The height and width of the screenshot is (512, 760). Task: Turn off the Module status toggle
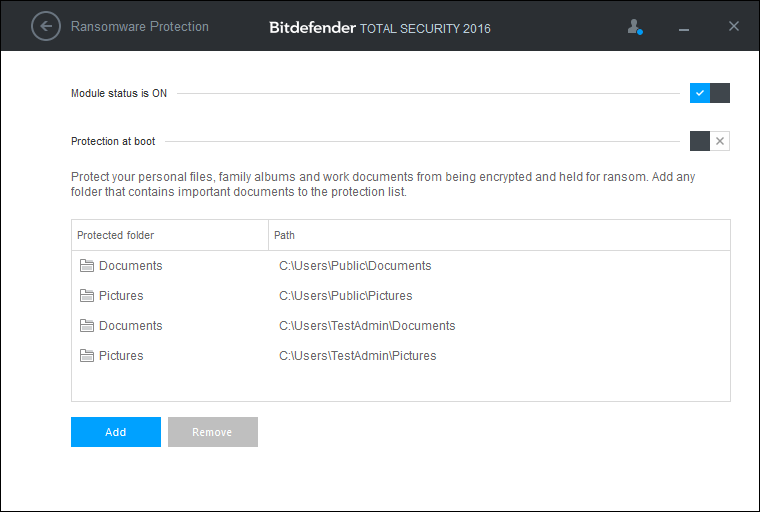click(710, 93)
